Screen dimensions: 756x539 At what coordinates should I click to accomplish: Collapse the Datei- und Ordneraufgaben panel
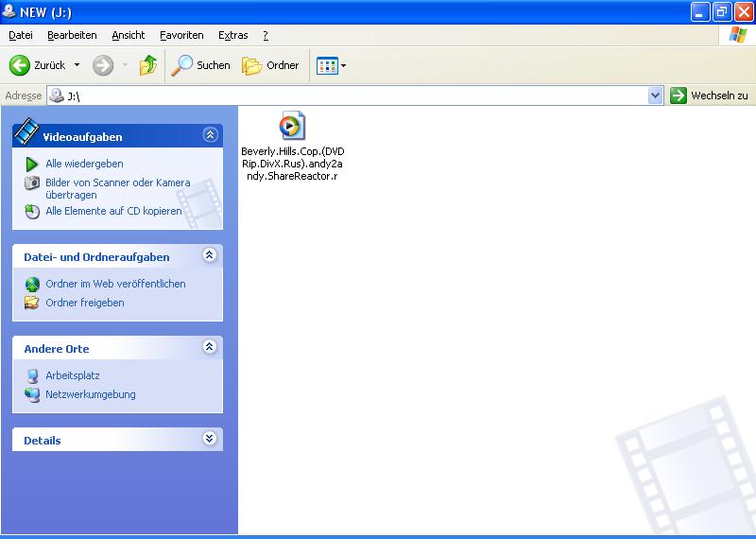pyautogui.click(x=210, y=256)
